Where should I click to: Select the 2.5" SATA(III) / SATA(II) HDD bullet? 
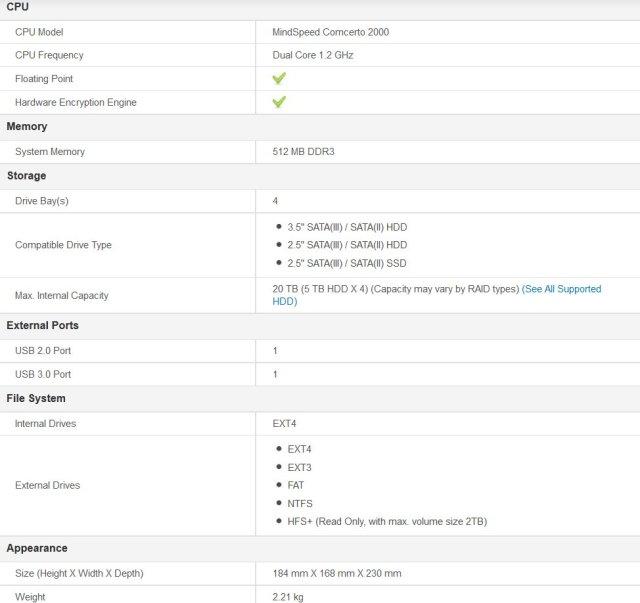click(347, 245)
